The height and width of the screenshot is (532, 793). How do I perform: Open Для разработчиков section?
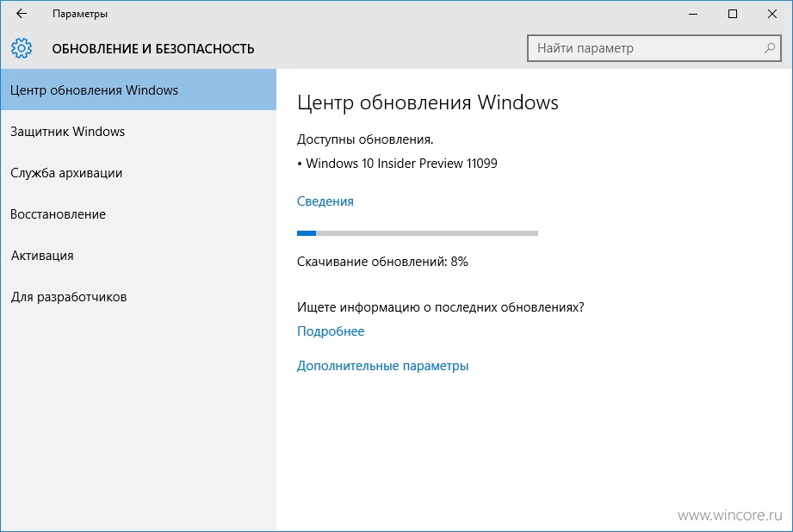pos(138,297)
